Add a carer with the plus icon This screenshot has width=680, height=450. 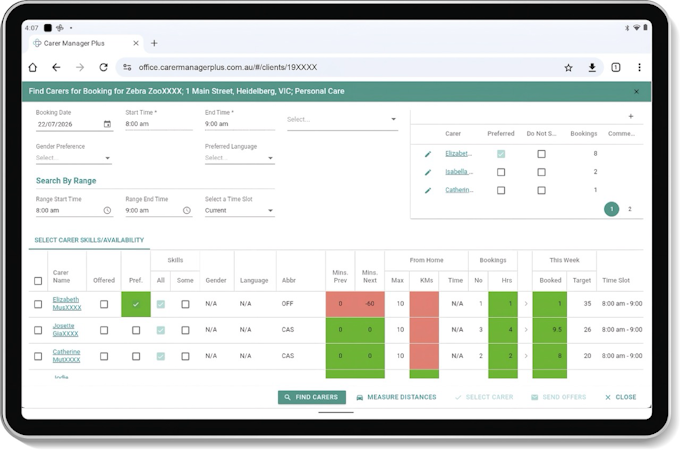click(631, 116)
